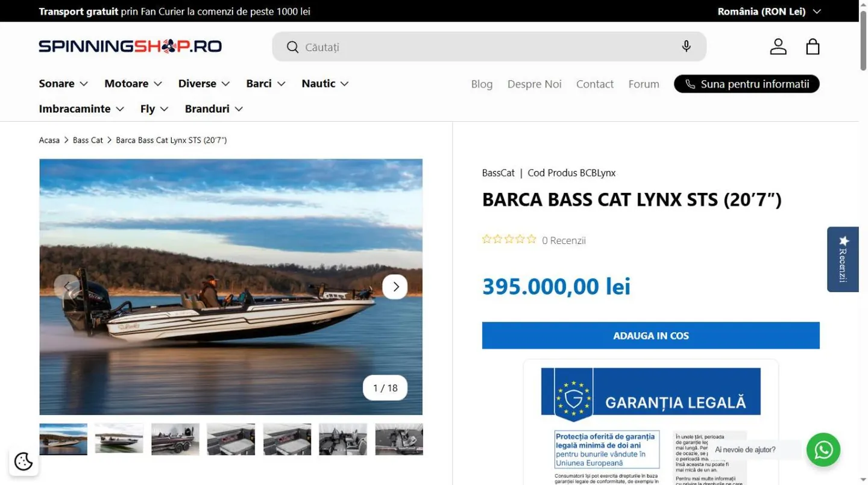Open Despre Noi page

pyautogui.click(x=534, y=84)
